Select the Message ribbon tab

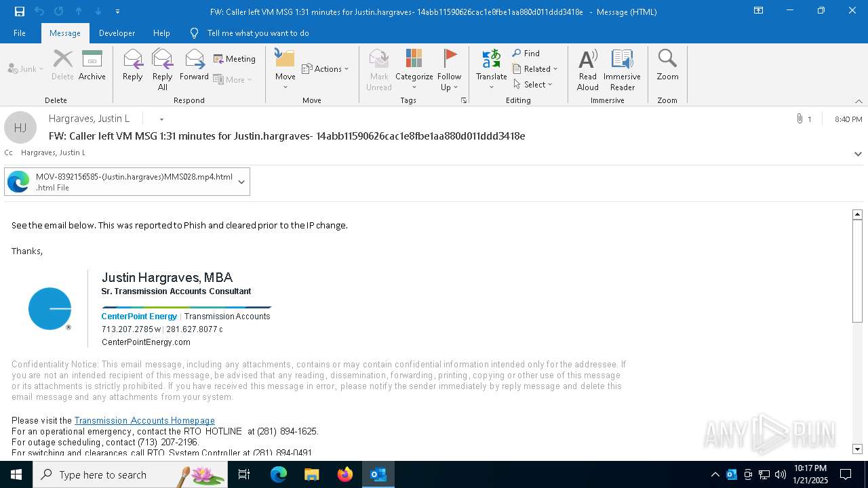[65, 33]
